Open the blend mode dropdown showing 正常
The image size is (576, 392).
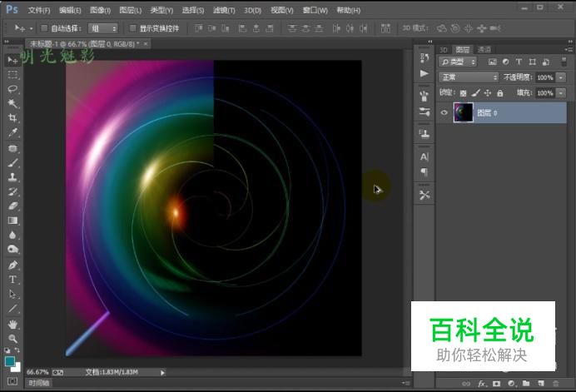click(x=469, y=77)
